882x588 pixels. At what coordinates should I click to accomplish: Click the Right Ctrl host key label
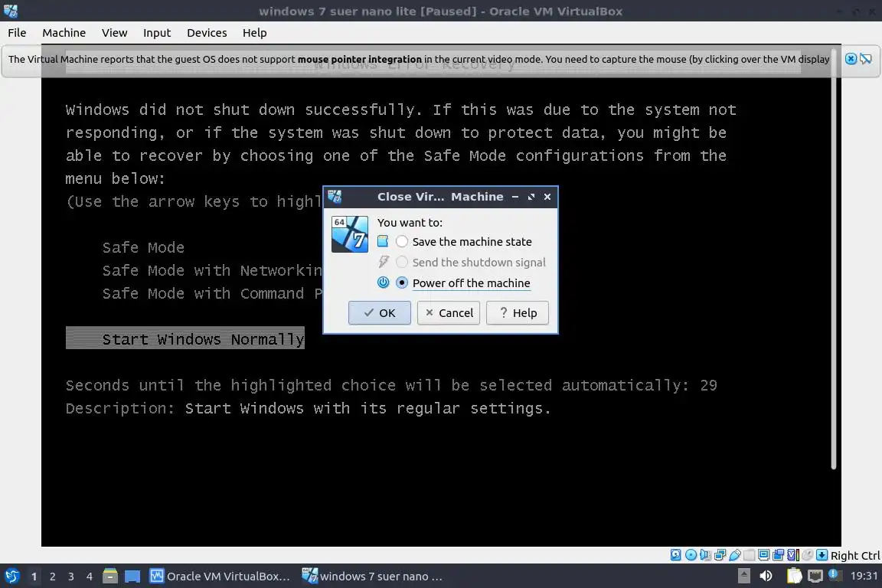tap(855, 555)
